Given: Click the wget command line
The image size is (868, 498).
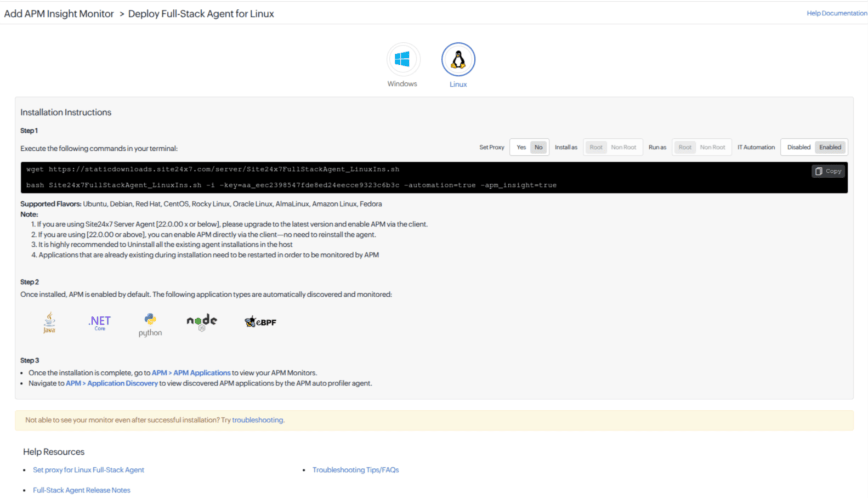Looking at the screenshot, I should (213, 169).
